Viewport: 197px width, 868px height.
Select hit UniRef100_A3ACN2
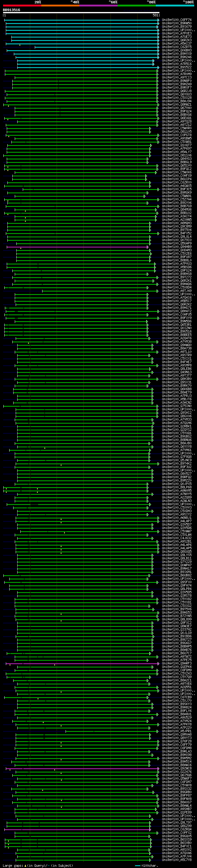[177, 403]
